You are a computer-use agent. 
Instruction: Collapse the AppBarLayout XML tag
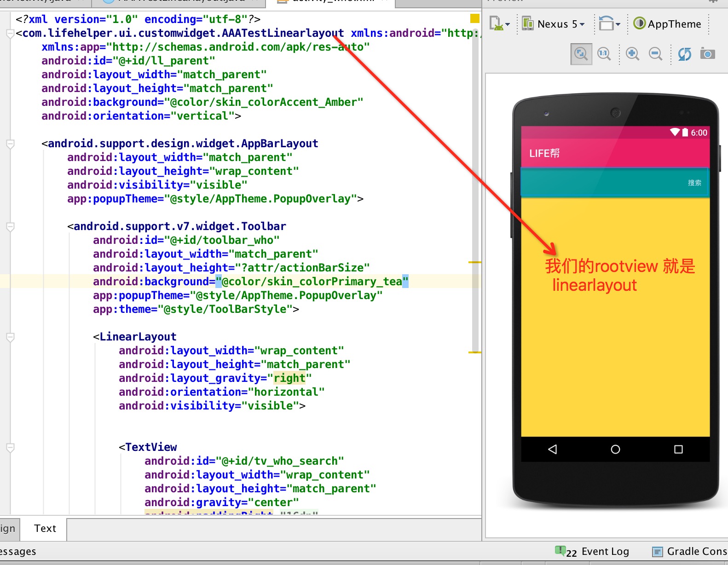10,144
